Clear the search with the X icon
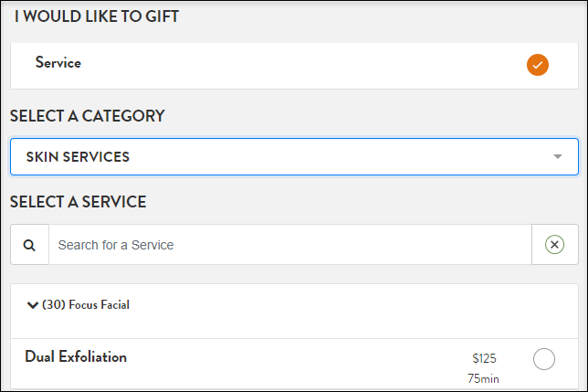588x392 pixels. (554, 245)
